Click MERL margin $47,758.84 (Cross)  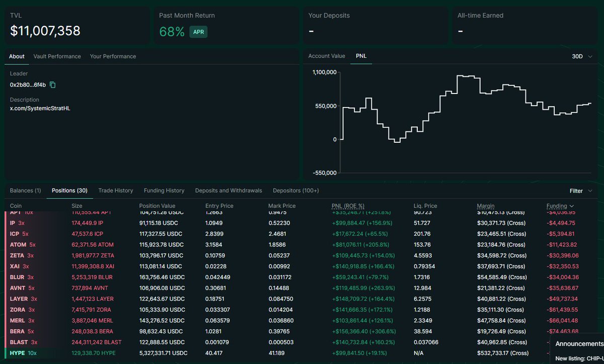click(x=501, y=321)
